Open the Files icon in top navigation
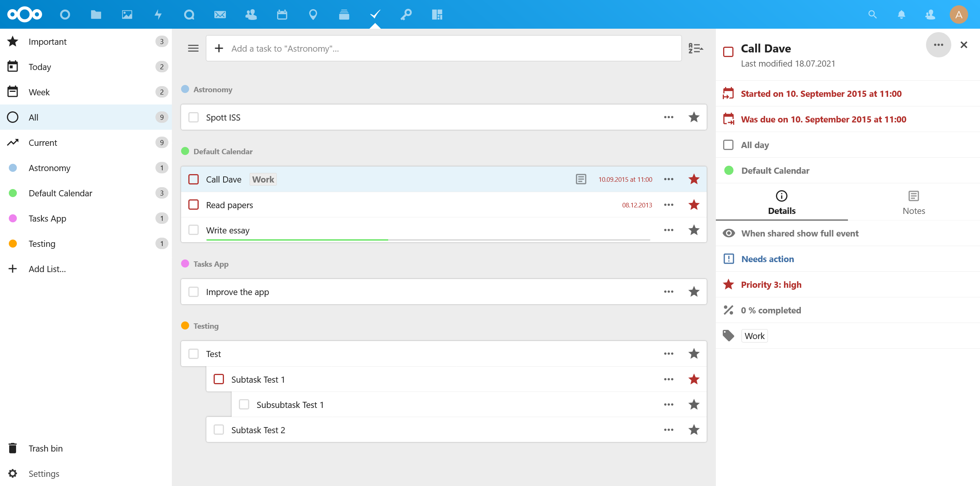Image resolution: width=980 pixels, height=486 pixels. click(96, 14)
